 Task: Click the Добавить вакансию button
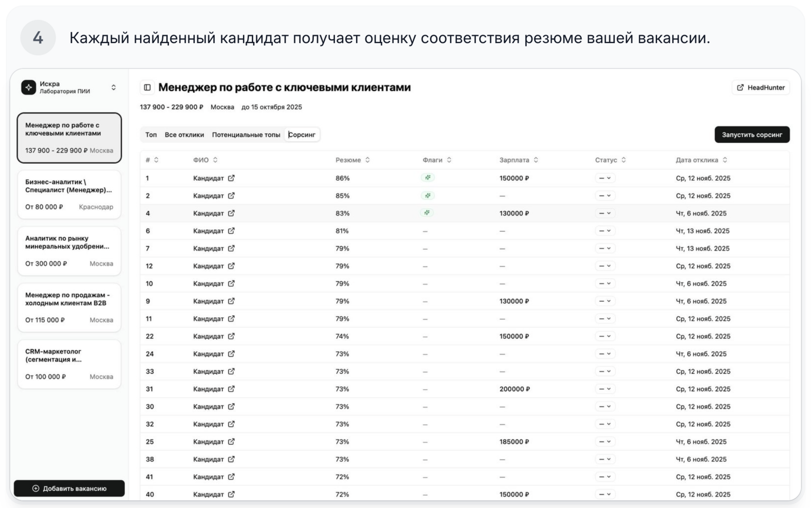[x=69, y=488]
